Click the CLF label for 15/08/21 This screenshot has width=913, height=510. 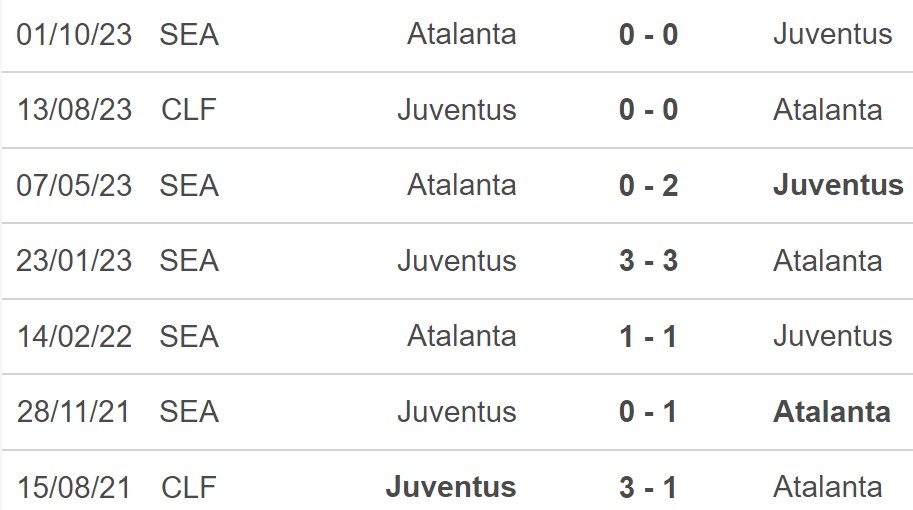189,487
